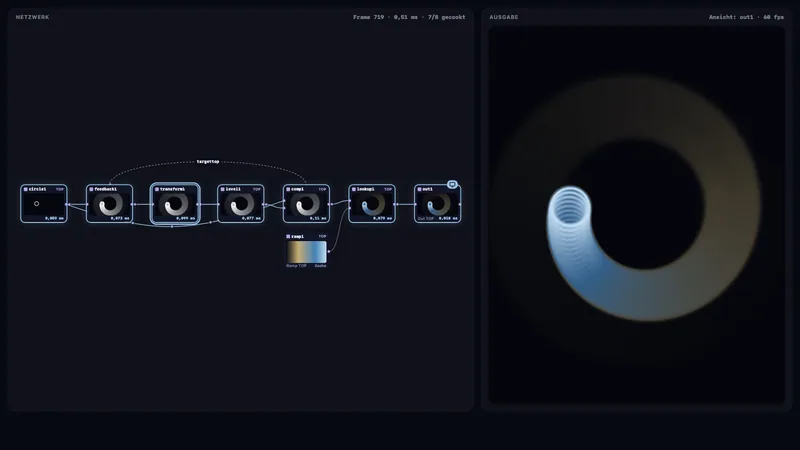The width and height of the screenshot is (800, 450).
Task: Click the TOP label on comp1
Action: tap(322, 189)
